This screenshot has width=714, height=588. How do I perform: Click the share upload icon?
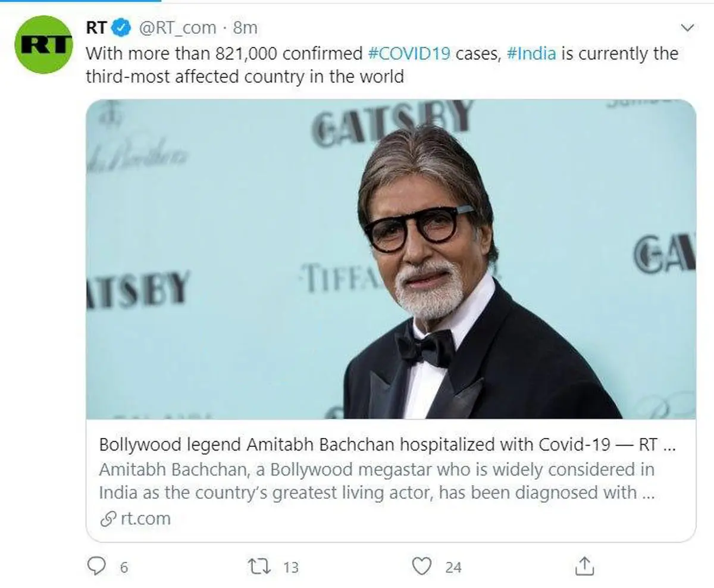coord(584,567)
